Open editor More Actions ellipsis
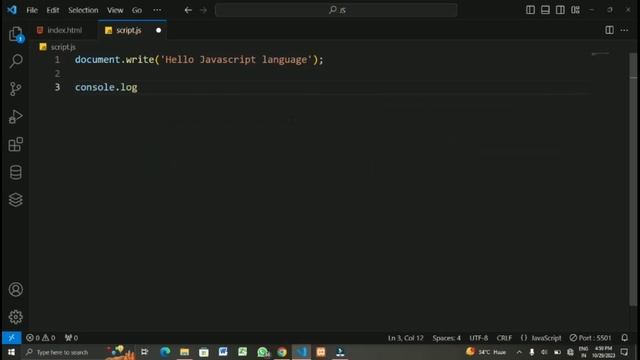This screenshot has width=640, height=360. [x=624, y=30]
